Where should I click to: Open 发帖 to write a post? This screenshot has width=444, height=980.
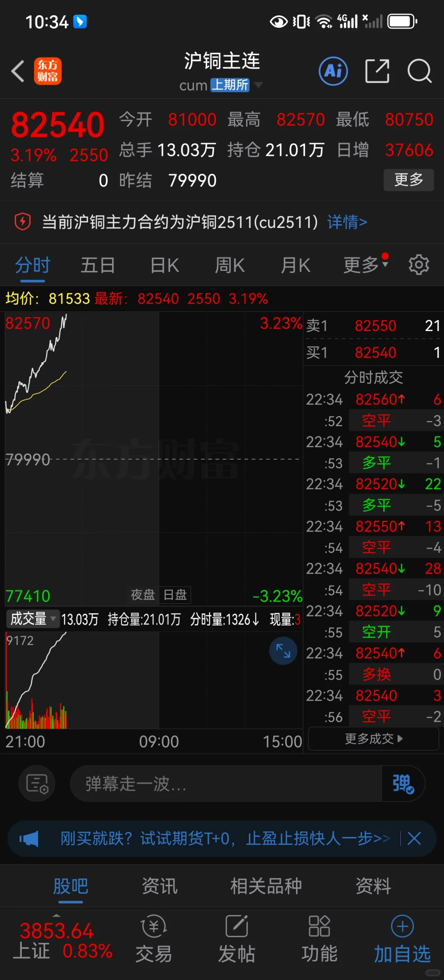pos(237,939)
